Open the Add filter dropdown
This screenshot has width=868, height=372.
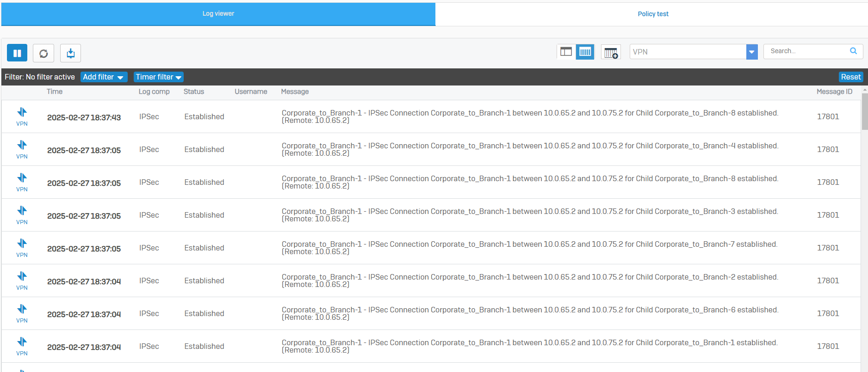(x=104, y=77)
